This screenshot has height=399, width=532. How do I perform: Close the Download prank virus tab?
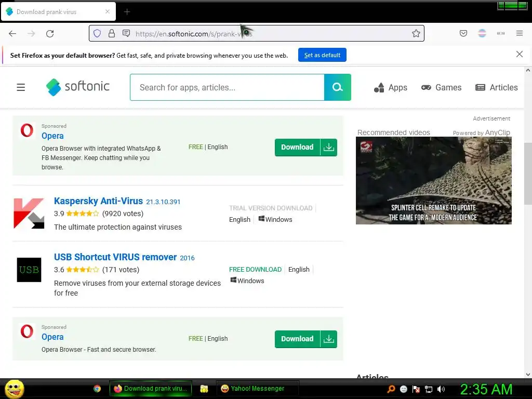pos(108,11)
